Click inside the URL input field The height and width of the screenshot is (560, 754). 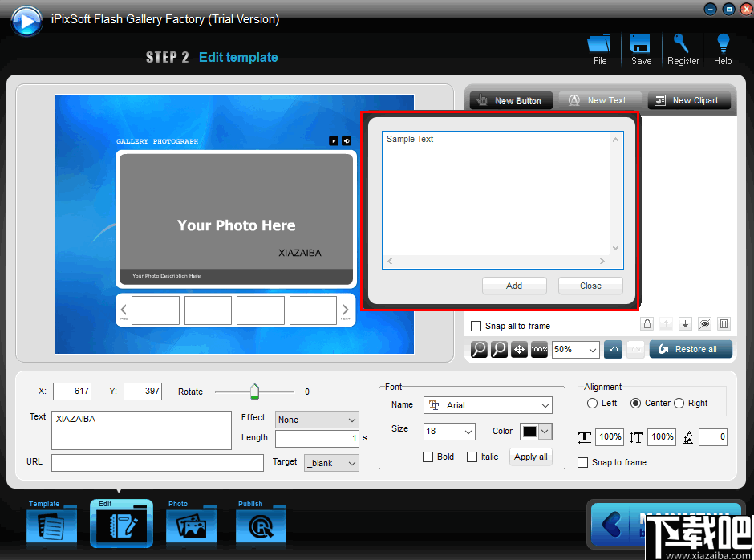(x=156, y=463)
